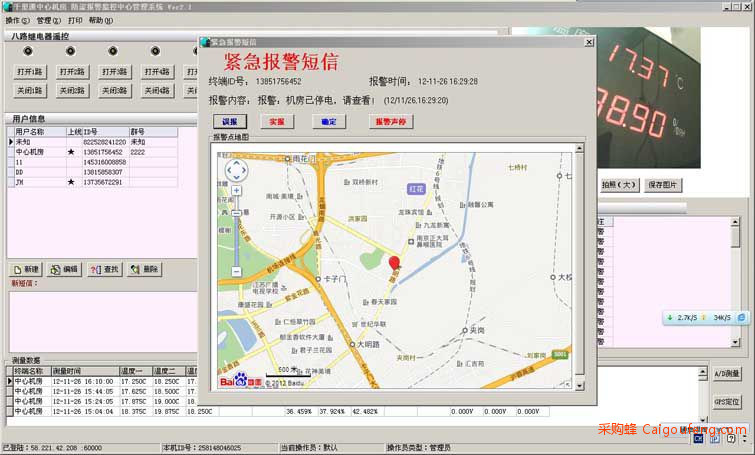Viewport: 755px width, 455px height.
Task: Select user ID 13815858307 row
Action: 92,172
